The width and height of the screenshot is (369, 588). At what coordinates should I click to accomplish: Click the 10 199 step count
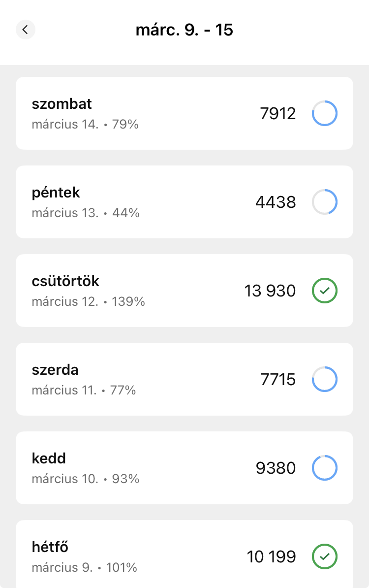coord(271,557)
